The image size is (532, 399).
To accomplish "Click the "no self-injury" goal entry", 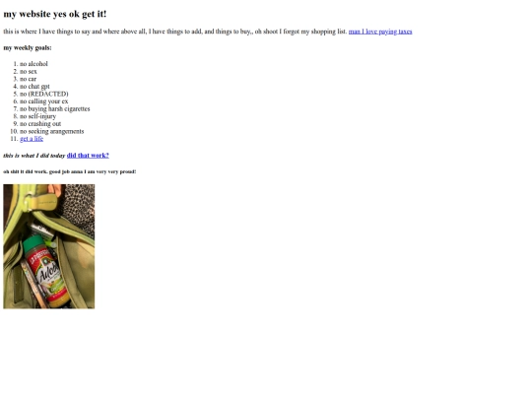I will pos(38,116).
